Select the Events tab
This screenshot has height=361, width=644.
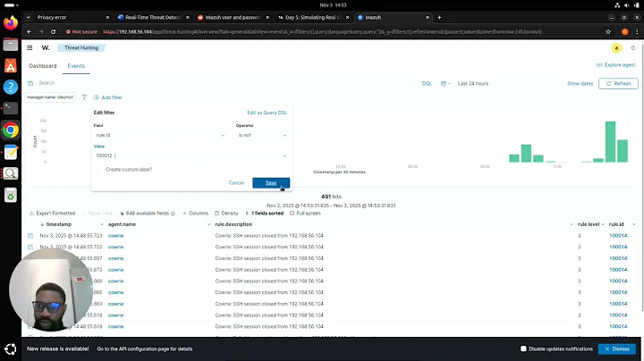(76, 66)
